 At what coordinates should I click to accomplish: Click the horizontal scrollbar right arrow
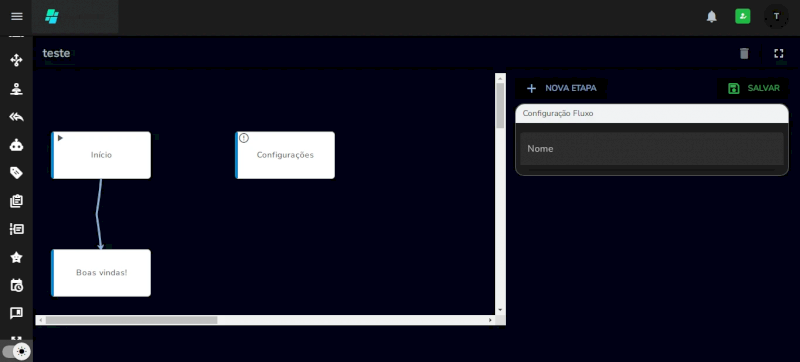pos(490,320)
